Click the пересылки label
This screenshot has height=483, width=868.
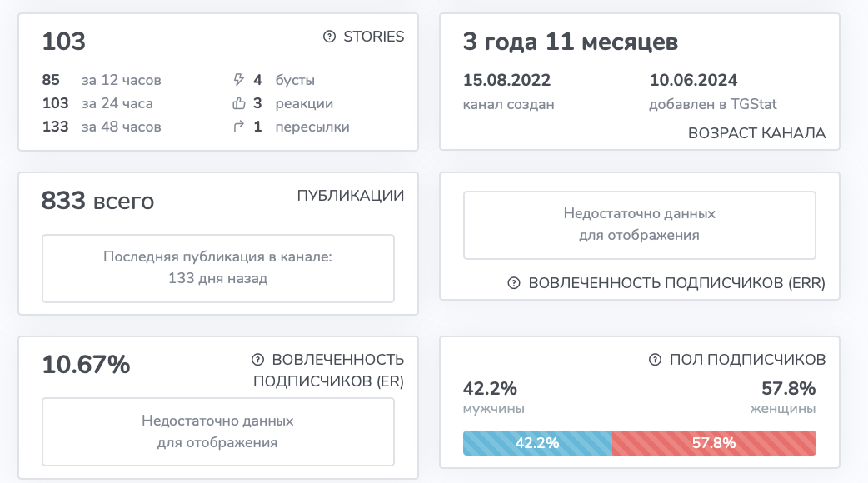312,127
